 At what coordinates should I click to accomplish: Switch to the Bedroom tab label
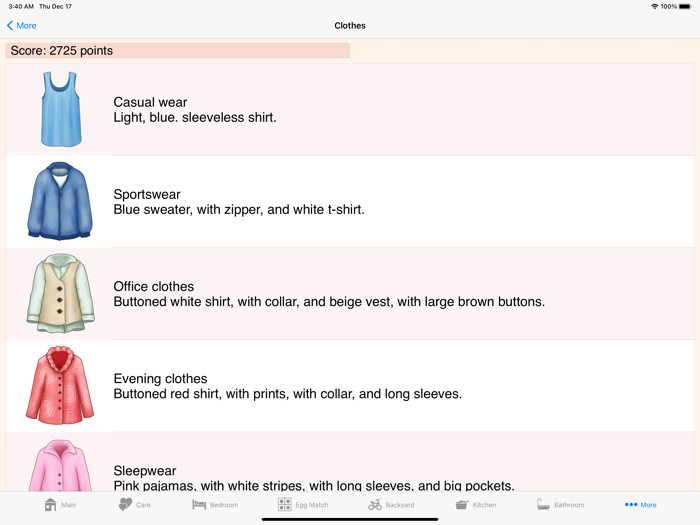coord(224,505)
